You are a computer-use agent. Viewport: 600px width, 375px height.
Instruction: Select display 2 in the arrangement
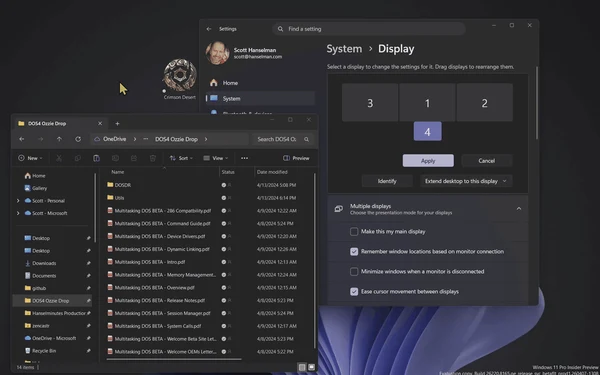[484, 103]
